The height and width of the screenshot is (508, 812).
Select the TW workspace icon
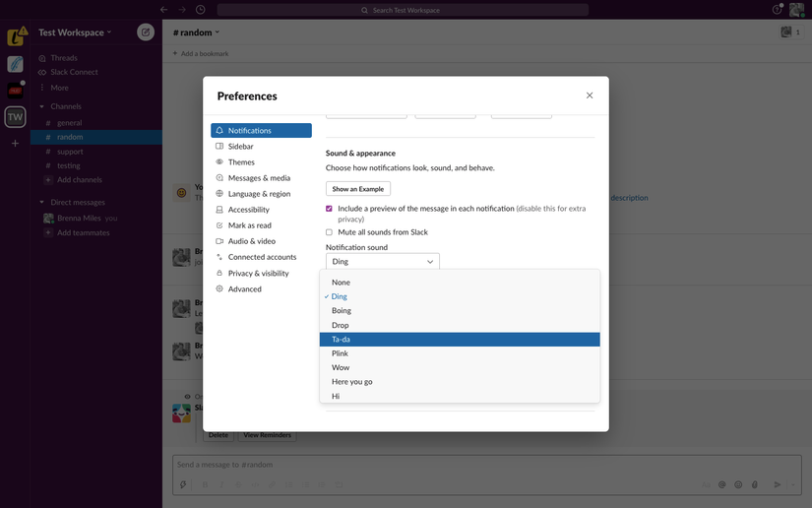tap(16, 117)
